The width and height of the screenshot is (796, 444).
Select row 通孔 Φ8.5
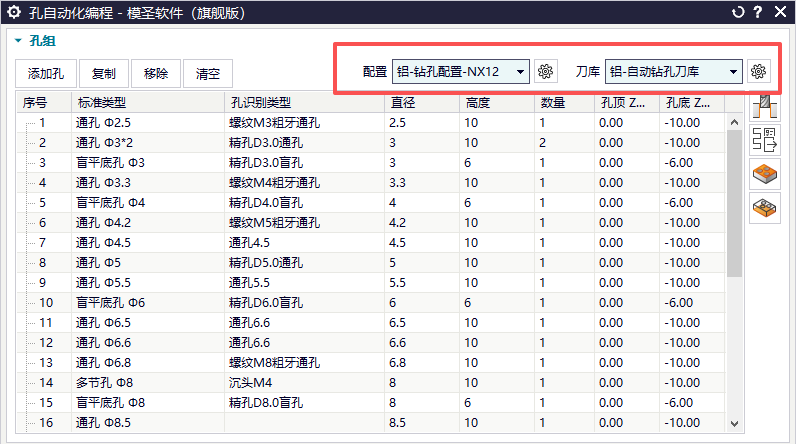[x=371, y=423]
